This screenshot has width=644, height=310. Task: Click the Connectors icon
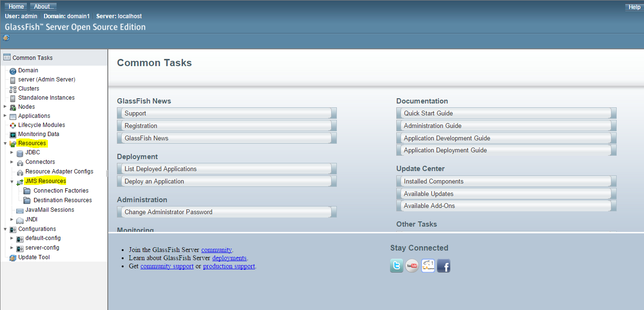pyautogui.click(x=20, y=162)
